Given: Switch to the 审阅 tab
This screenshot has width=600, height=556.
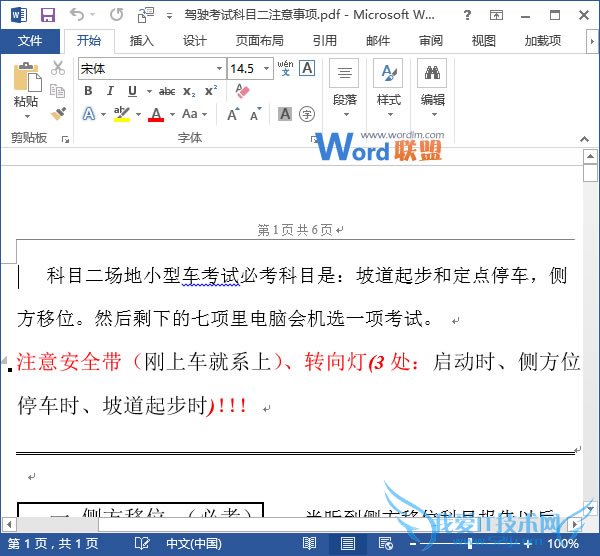Looking at the screenshot, I should pos(431,41).
